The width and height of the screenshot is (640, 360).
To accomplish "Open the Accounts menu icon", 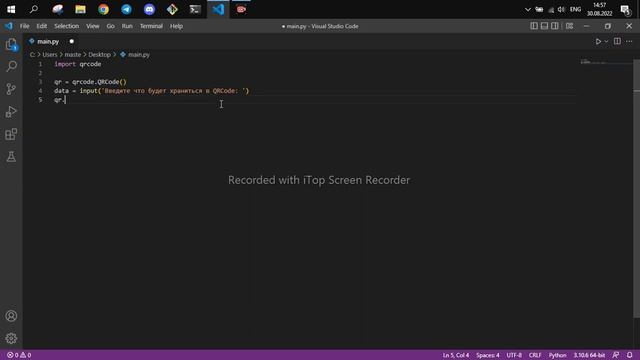I will coord(11,316).
